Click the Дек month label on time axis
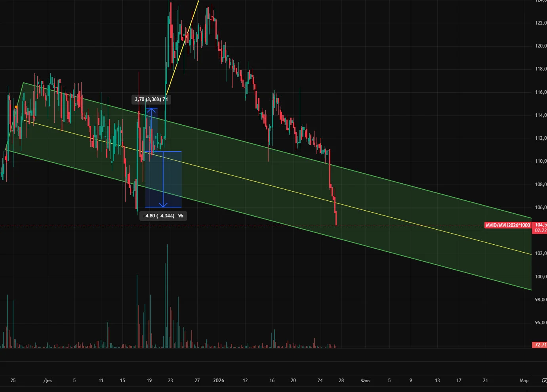 coord(48,381)
